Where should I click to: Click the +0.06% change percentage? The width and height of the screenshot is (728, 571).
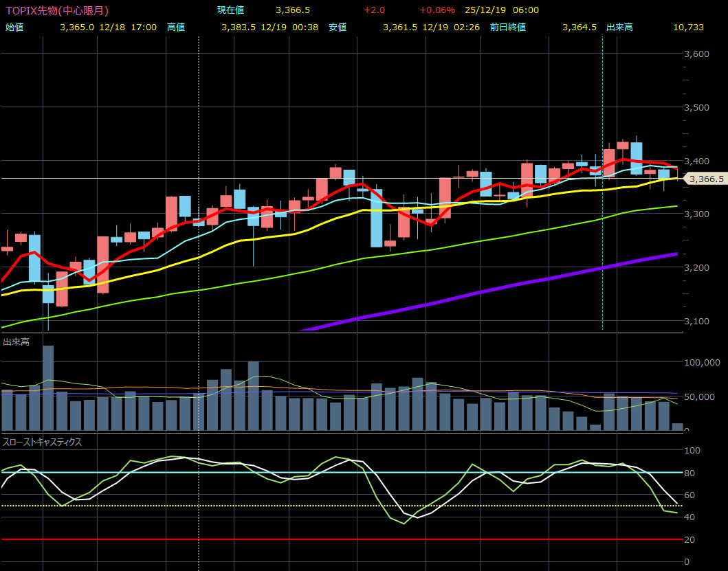tap(437, 10)
